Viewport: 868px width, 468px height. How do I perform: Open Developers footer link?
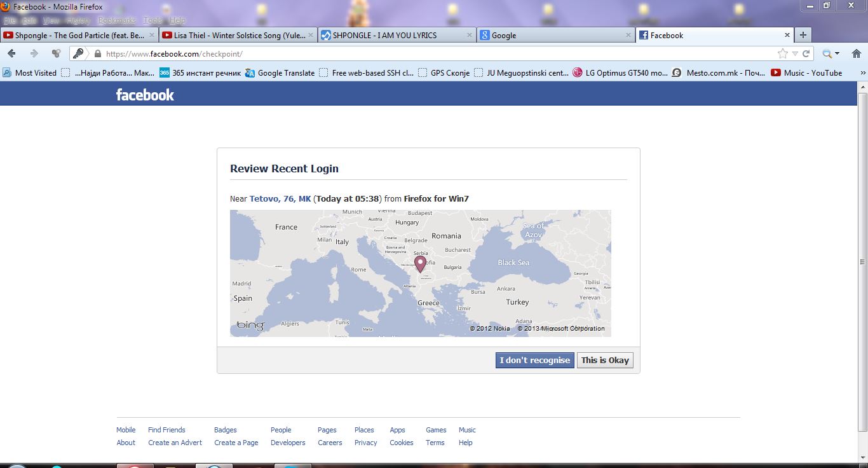(288, 443)
